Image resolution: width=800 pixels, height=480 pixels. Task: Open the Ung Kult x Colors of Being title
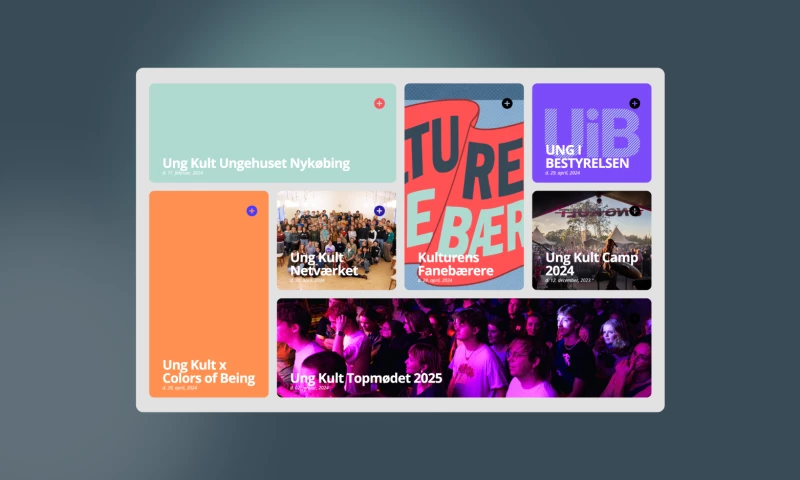coord(209,371)
